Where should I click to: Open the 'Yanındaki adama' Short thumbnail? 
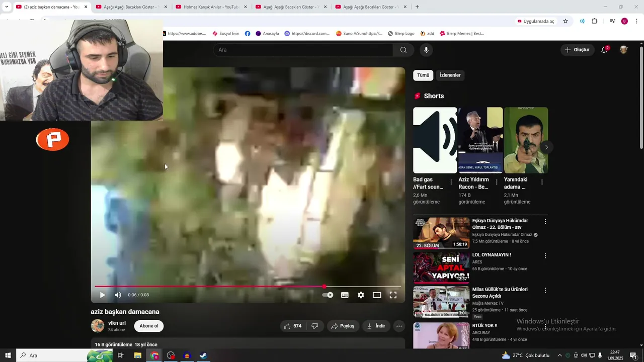526,140
